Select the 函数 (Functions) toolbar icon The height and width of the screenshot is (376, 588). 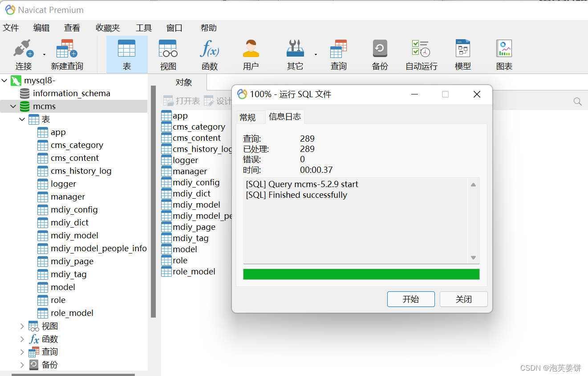tap(209, 53)
